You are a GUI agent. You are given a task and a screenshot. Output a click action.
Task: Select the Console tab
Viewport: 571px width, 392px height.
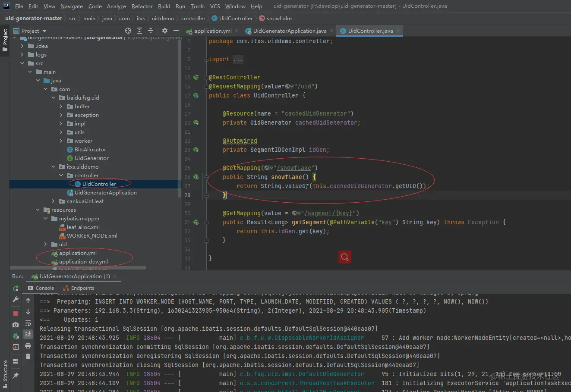(41, 288)
